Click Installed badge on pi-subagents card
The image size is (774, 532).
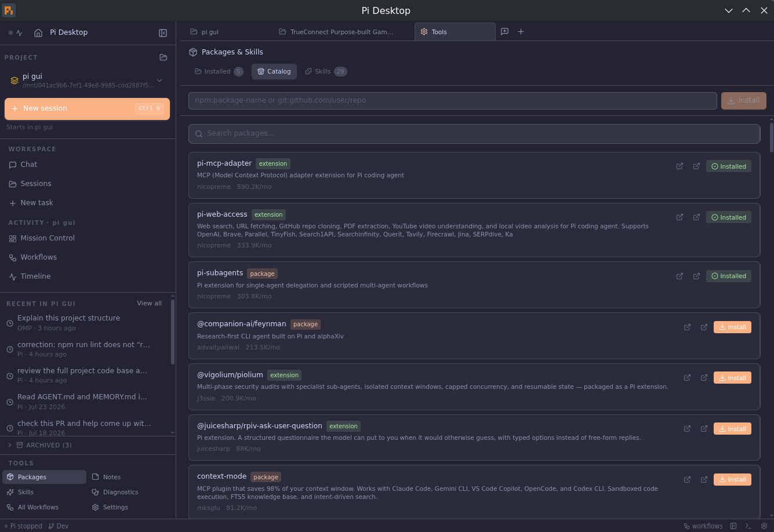729,276
